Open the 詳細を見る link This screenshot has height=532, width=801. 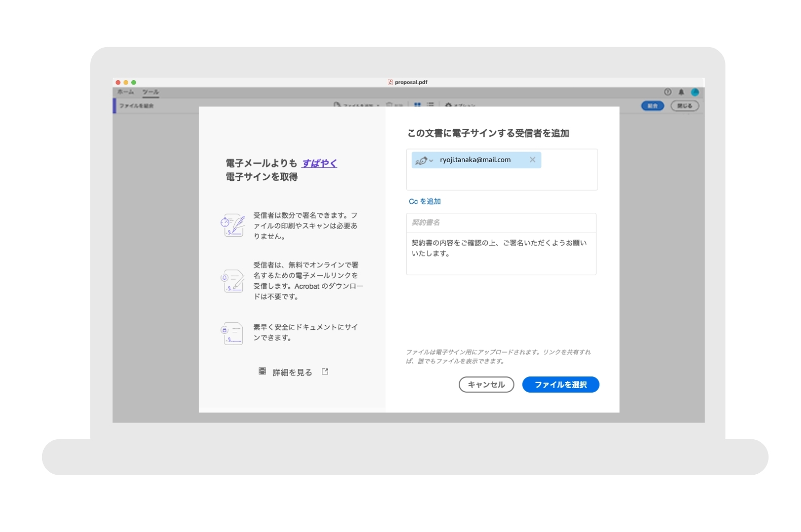pyautogui.click(x=293, y=372)
